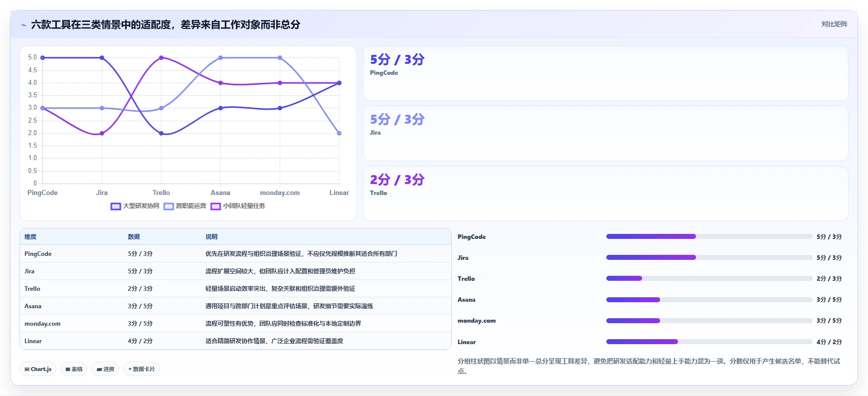Click the description starting with 优先在研发流程

[301, 254]
